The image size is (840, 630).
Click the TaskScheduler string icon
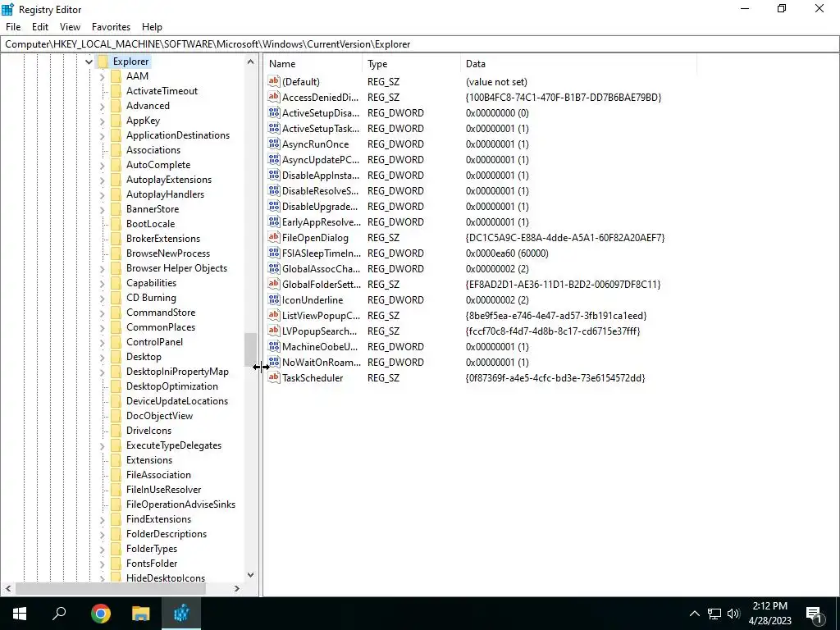coord(274,377)
